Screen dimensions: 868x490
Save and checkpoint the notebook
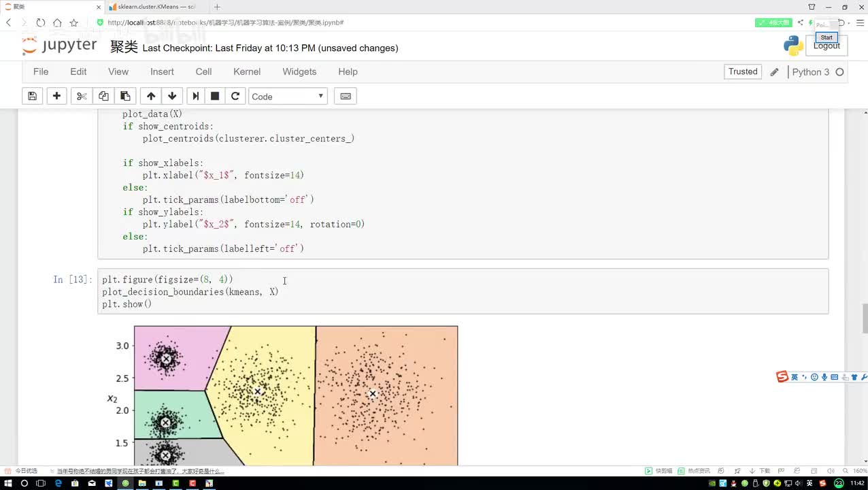pyautogui.click(x=32, y=96)
